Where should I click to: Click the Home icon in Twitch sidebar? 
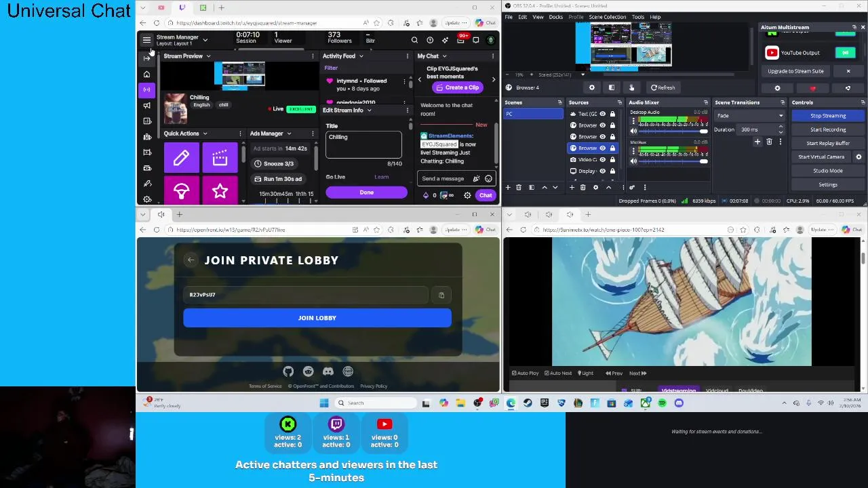[146, 74]
